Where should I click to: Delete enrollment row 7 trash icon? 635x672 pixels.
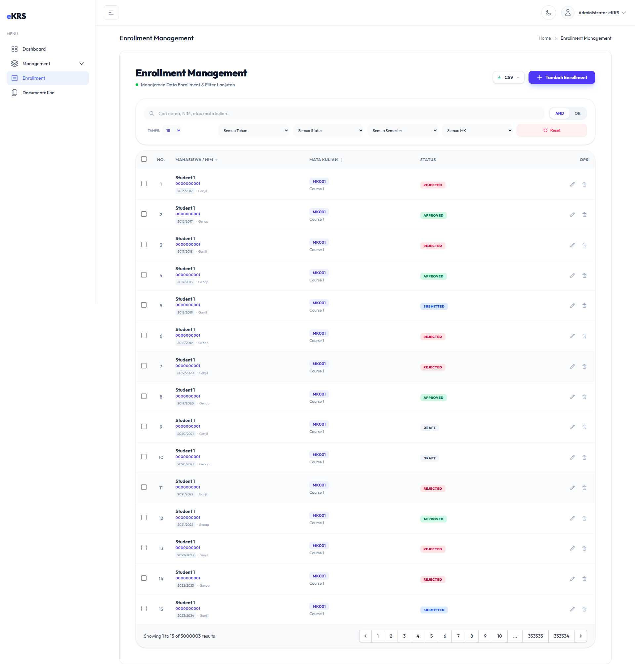pos(584,367)
